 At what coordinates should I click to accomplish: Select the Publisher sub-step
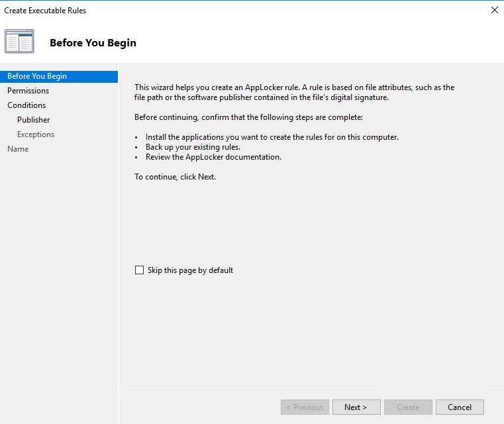pos(34,120)
